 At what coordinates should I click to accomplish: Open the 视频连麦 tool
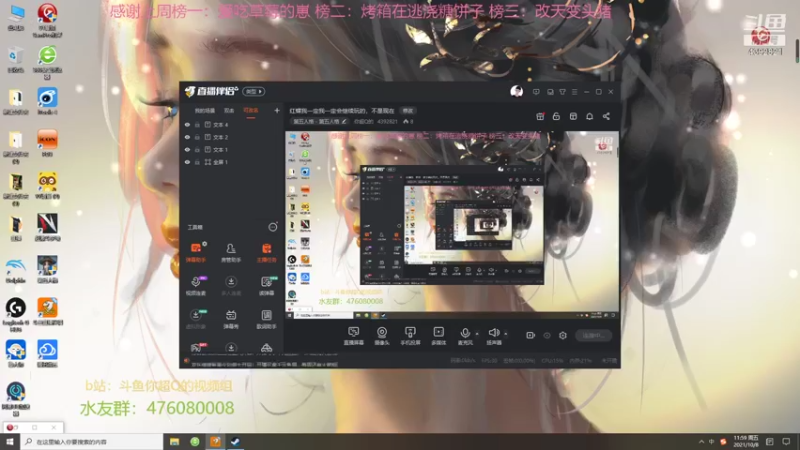196,285
